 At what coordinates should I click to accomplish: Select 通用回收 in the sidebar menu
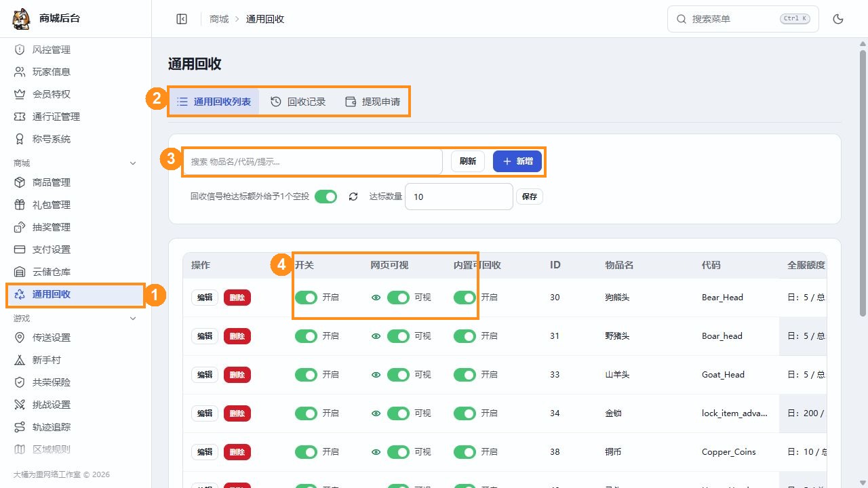75,294
